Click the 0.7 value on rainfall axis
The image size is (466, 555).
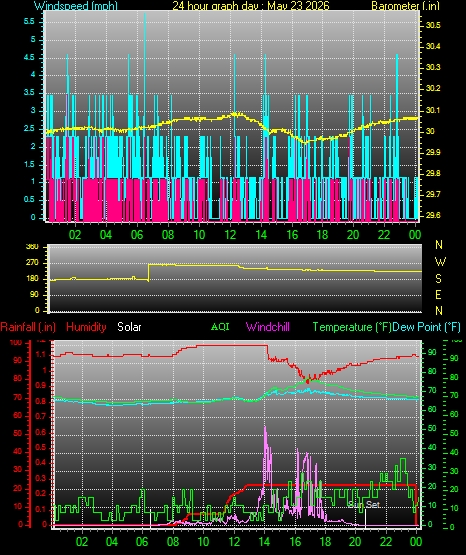coord(41,416)
